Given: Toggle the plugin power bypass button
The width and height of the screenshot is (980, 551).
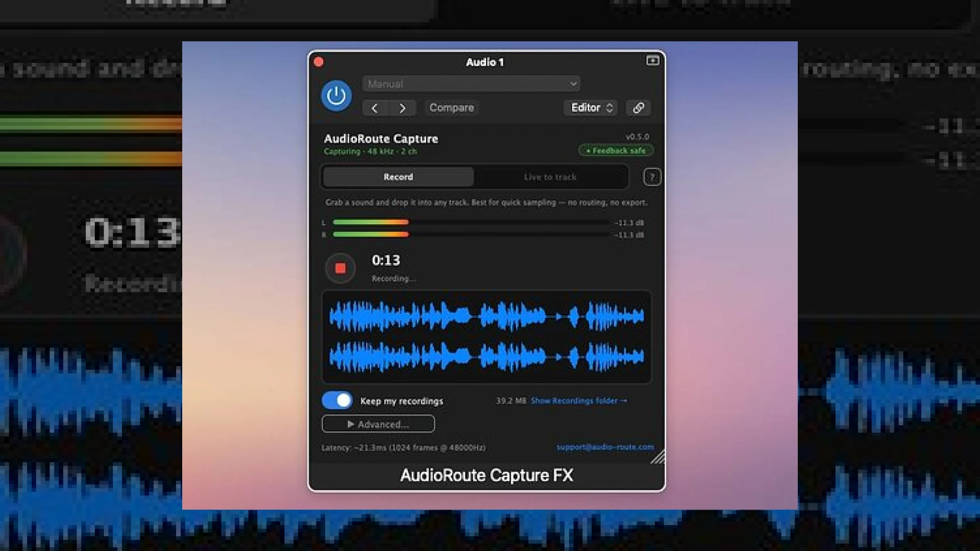Looking at the screenshot, I should pyautogui.click(x=336, y=95).
